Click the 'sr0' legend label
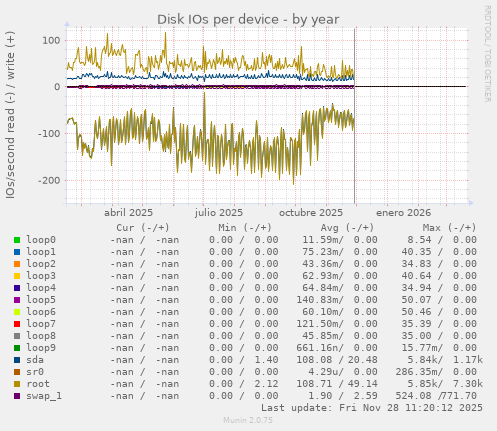The image size is (497, 431). (x=35, y=372)
